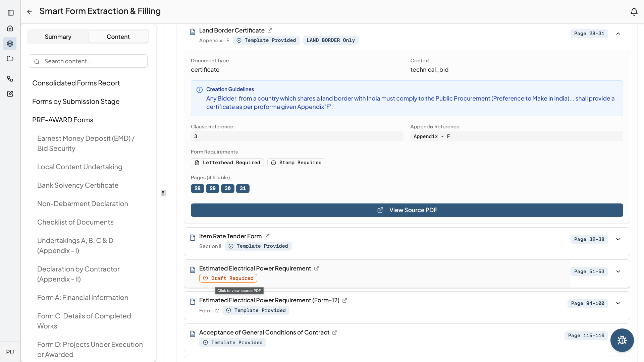Open Consolidated Forms Report entry
Screen dimensions: 644x362
point(76,83)
